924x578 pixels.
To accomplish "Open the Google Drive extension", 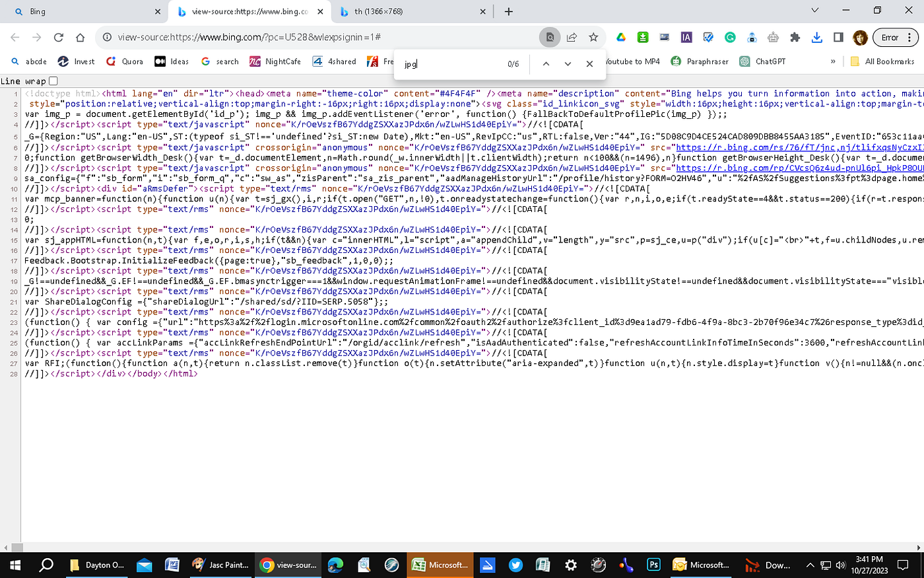I will point(621,38).
